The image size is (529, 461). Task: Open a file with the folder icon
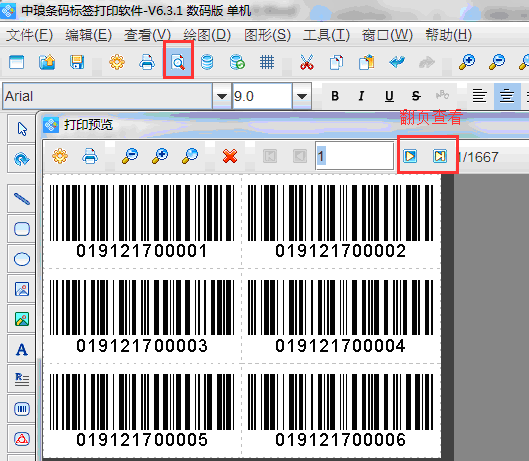tap(47, 62)
